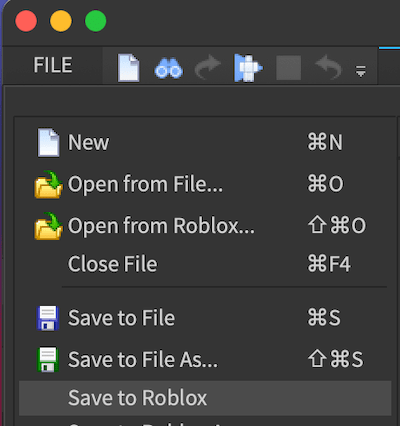Open Find with the binoculars icon
400x426 pixels.
[x=168, y=68]
